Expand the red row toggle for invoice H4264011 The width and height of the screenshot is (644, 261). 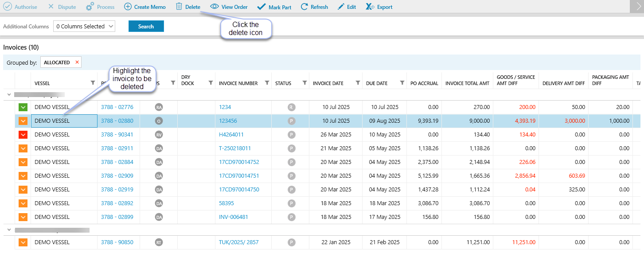pos(23,135)
